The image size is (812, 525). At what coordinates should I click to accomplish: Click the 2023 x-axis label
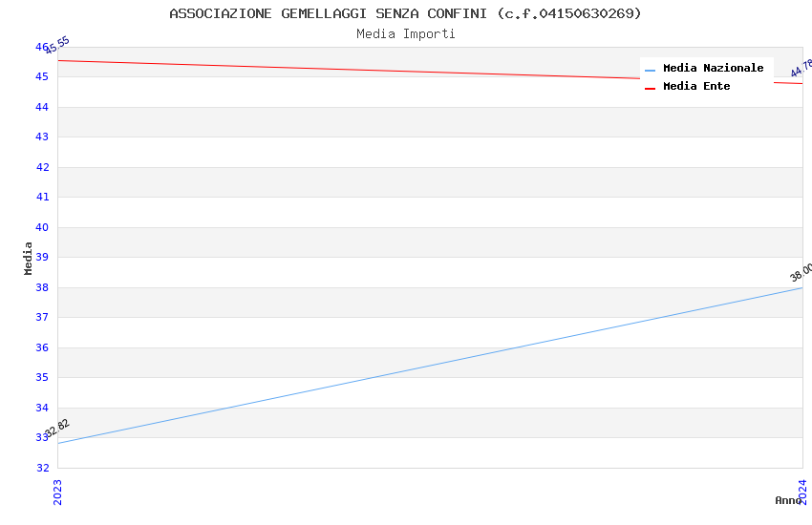coord(57,492)
